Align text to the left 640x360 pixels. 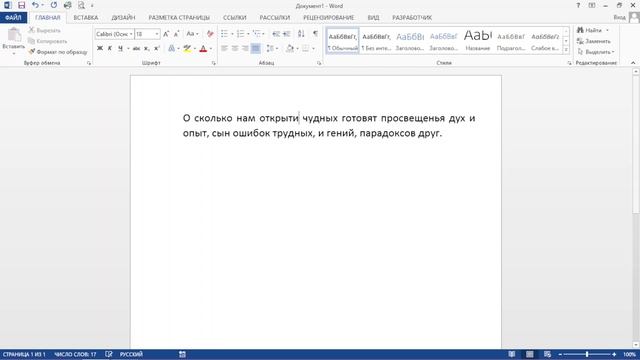(224, 48)
